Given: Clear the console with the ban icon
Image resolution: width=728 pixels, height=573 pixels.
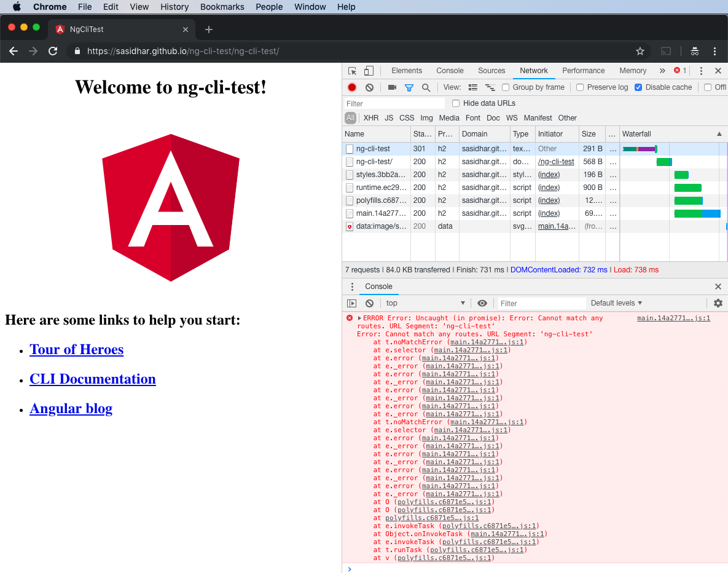Looking at the screenshot, I should pyautogui.click(x=370, y=304).
